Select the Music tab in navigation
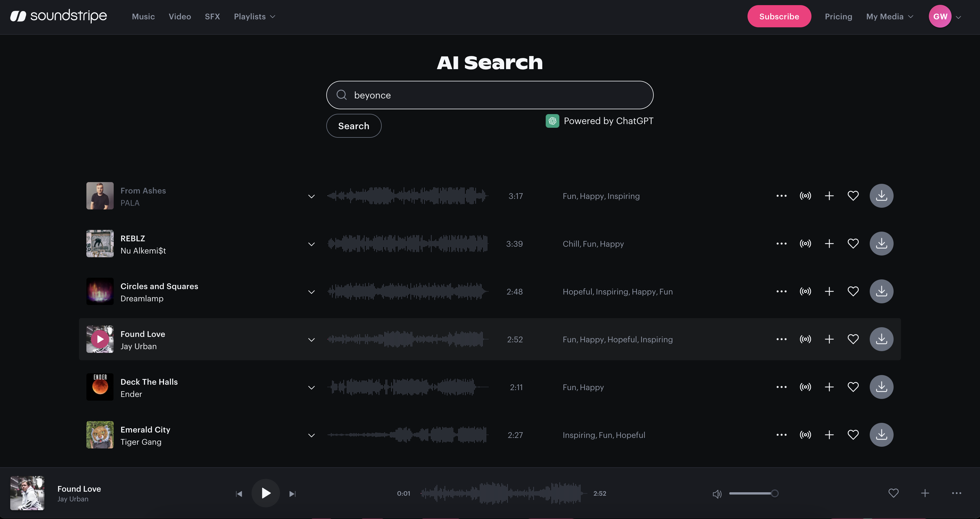The width and height of the screenshot is (980, 519). pyautogui.click(x=143, y=16)
